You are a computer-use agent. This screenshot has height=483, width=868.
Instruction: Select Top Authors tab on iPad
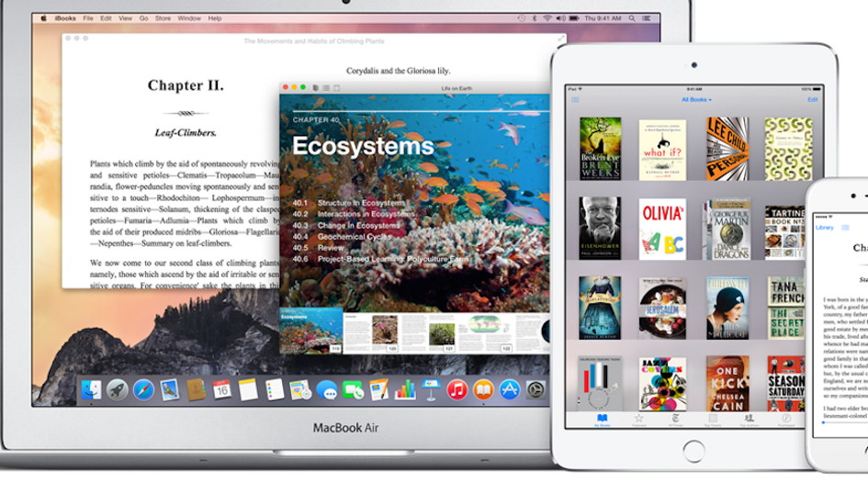pyautogui.click(x=749, y=420)
